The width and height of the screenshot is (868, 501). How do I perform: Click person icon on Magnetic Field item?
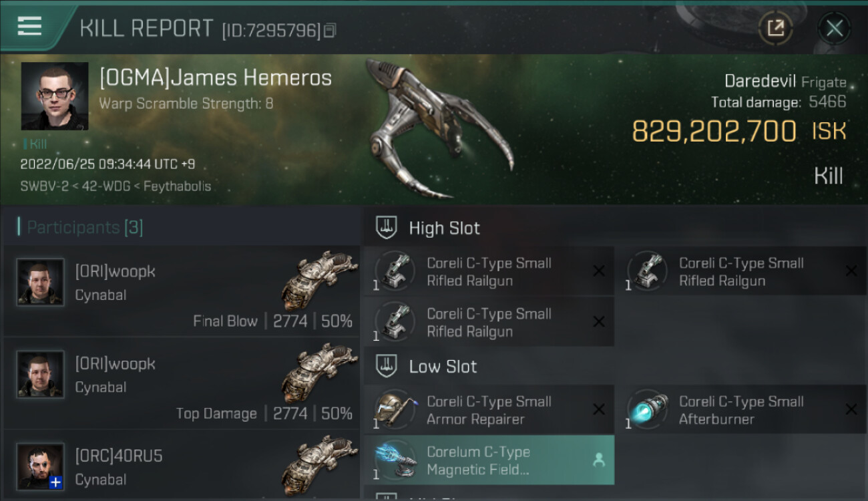click(599, 460)
